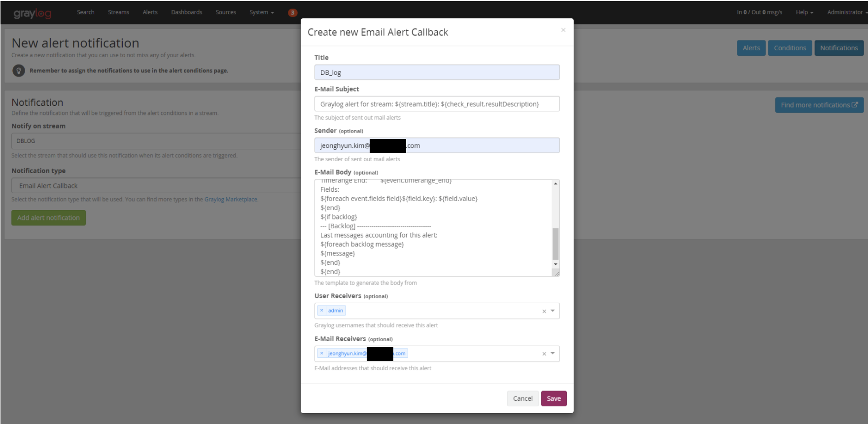Remove the email tag from E-Mail Receivers

click(x=321, y=353)
